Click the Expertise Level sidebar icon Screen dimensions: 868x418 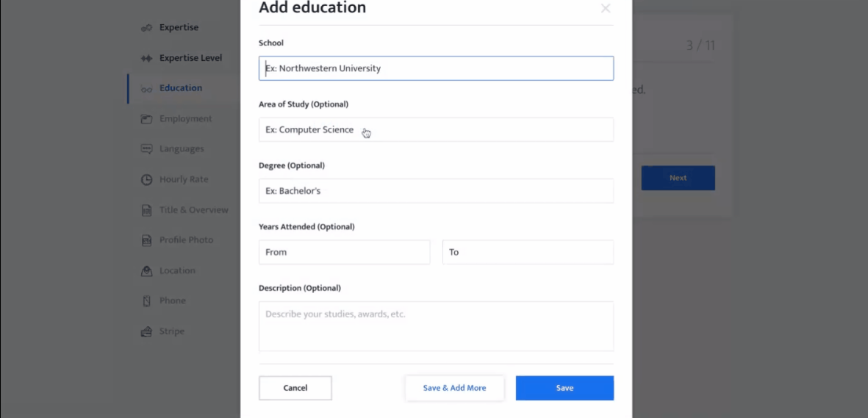[x=146, y=58]
